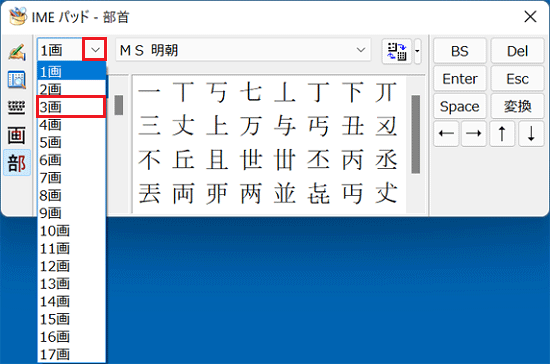The image size is (550, 364).
Task: Pick 17画 from the stroke list
Action: click(x=72, y=354)
